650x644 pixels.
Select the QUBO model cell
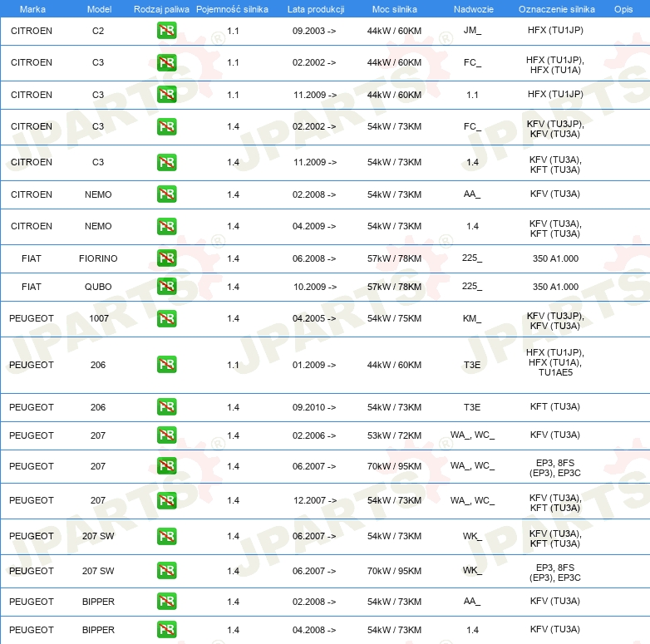tap(98, 287)
